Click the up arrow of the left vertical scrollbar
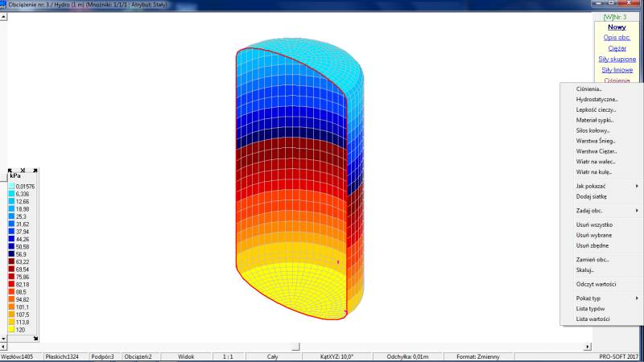The image size is (644, 362). [x=3, y=17]
